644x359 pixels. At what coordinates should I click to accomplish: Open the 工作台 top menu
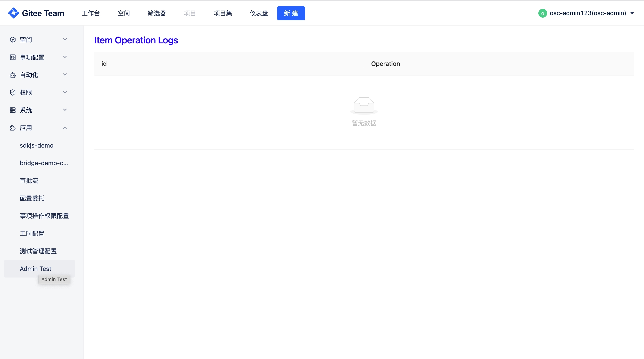click(x=91, y=13)
